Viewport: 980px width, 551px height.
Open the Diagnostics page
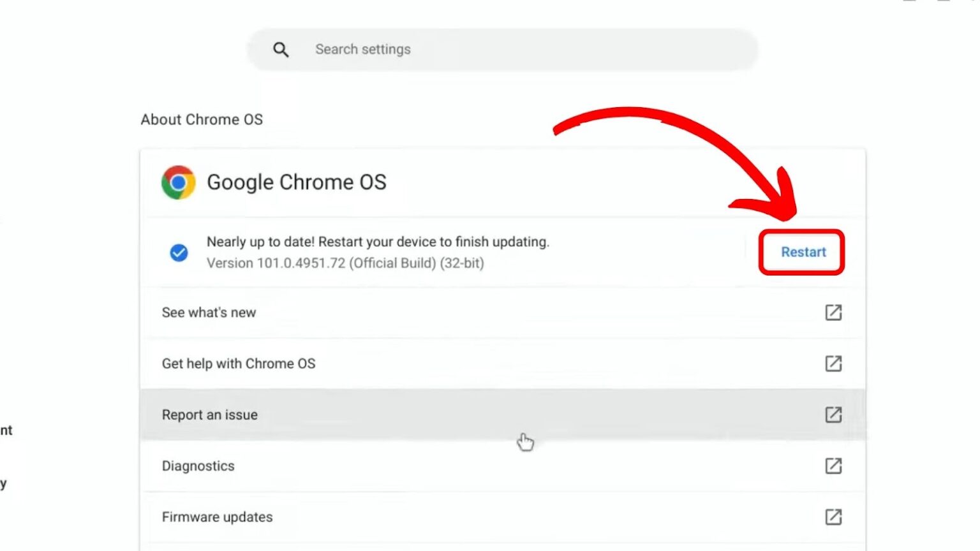click(x=198, y=466)
